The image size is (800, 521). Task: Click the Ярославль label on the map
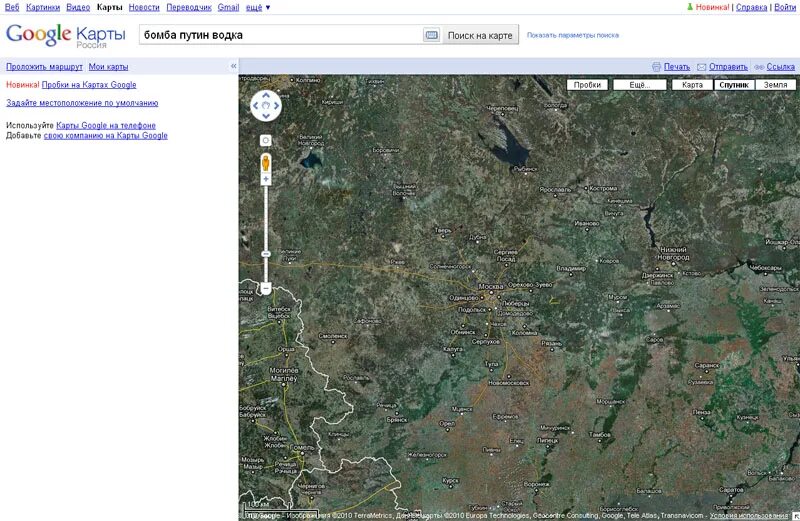coord(555,189)
